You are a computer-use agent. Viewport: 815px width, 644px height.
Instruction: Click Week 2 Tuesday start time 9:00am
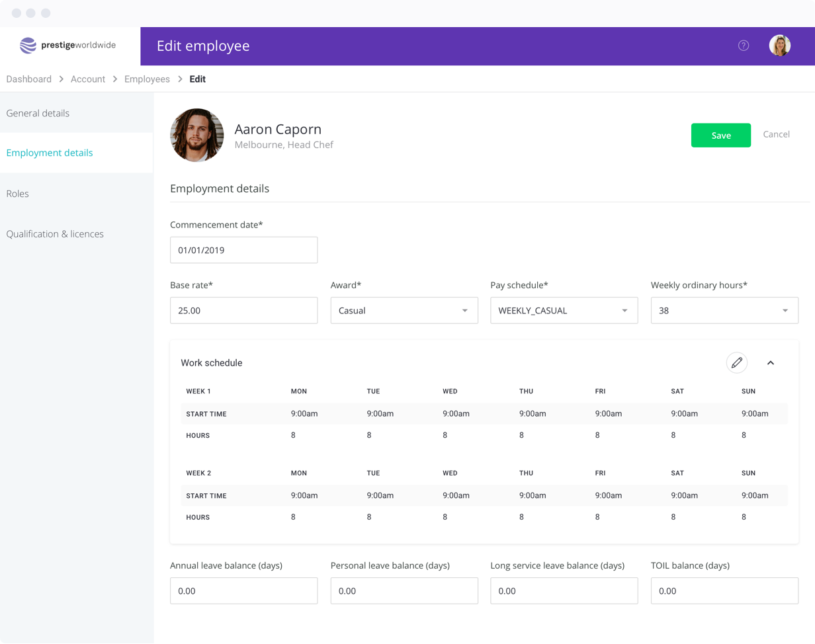[x=380, y=495]
